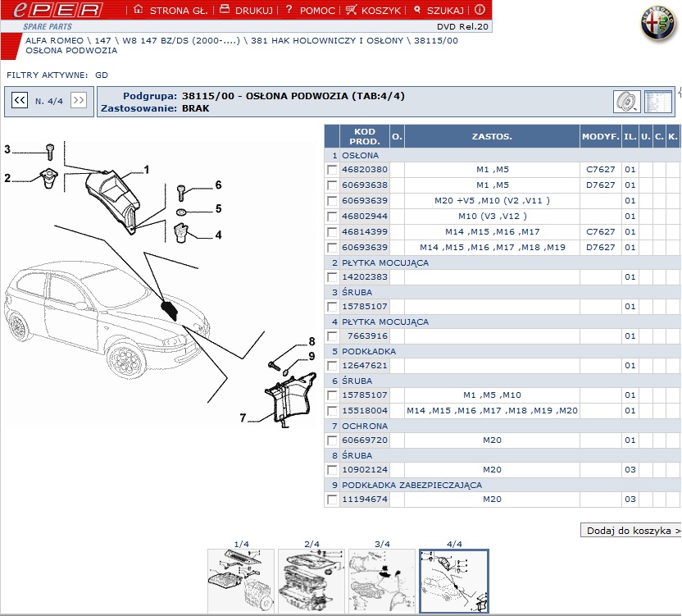The width and height of the screenshot is (682, 616).
Task: Click the Drukuj print option
Action: [247, 11]
